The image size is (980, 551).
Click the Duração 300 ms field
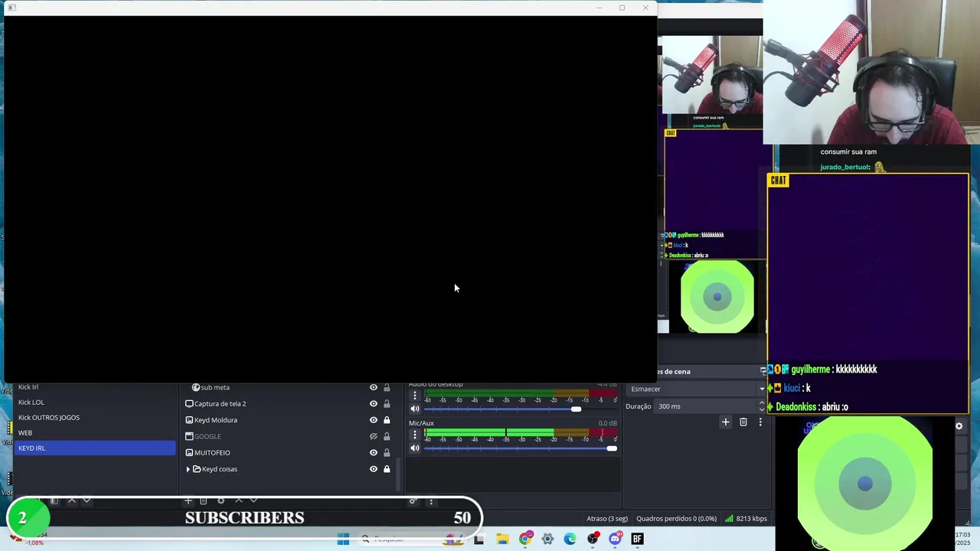click(x=704, y=406)
